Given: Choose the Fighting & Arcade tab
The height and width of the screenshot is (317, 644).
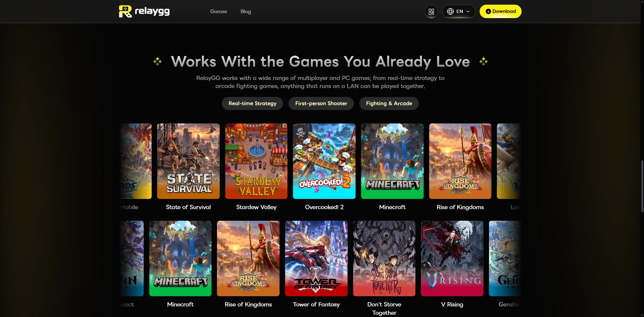Looking at the screenshot, I should click(389, 103).
